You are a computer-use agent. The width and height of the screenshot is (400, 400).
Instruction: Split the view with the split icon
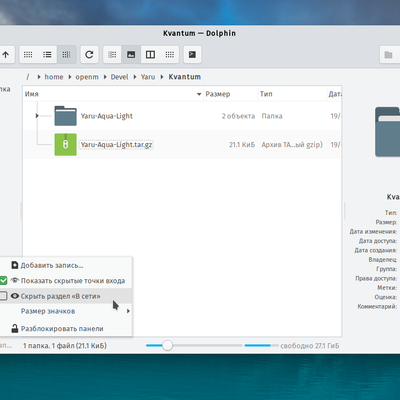point(150,55)
